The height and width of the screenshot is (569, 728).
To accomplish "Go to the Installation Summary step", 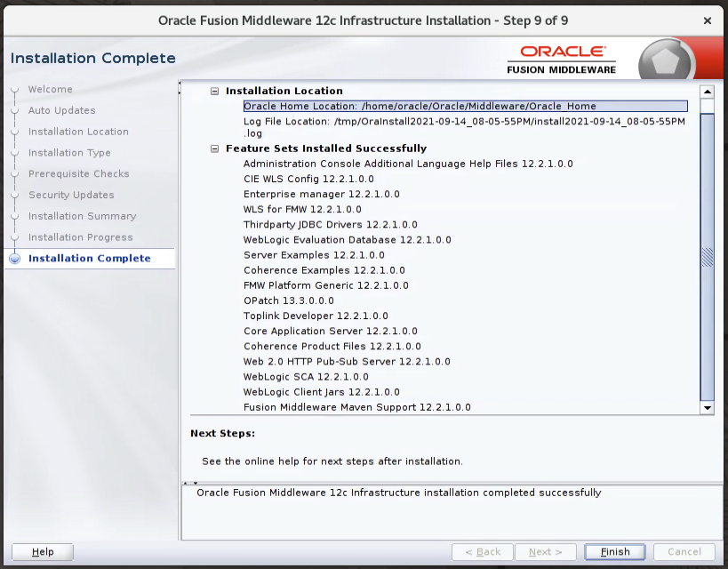I will (82, 216).
